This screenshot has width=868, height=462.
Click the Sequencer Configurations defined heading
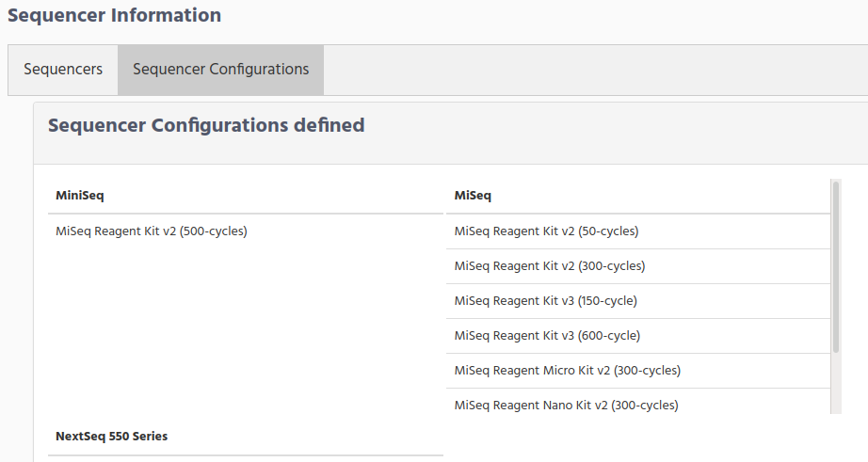coord(206,125)
